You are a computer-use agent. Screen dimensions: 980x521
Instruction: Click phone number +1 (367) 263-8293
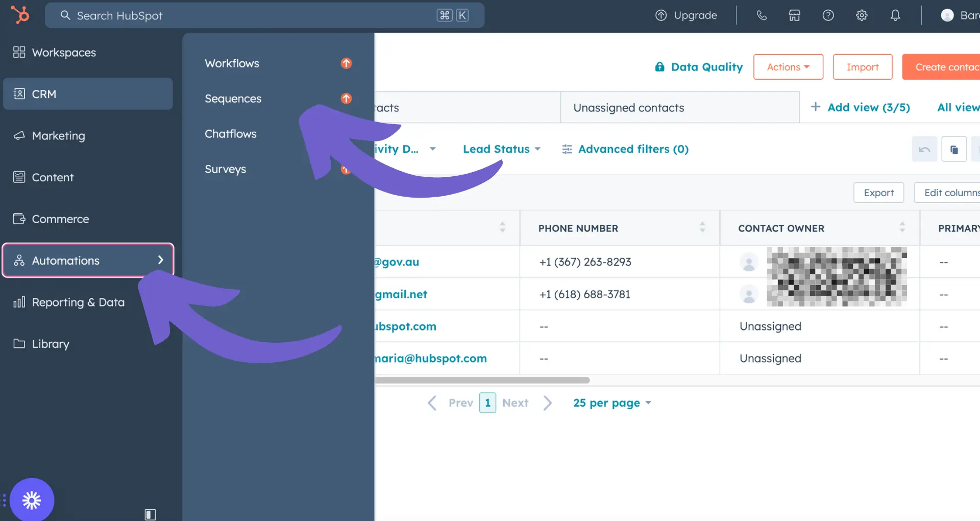point(585,262)
